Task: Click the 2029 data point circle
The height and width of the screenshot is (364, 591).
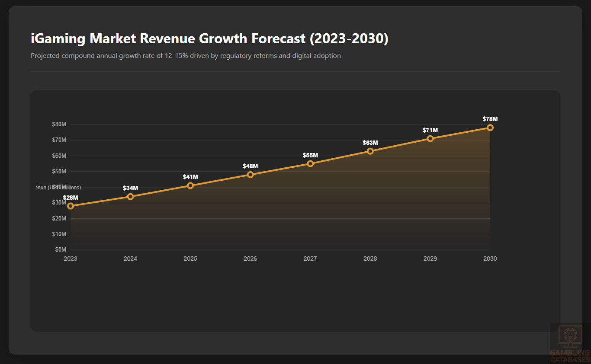Action: click(430, 139)
